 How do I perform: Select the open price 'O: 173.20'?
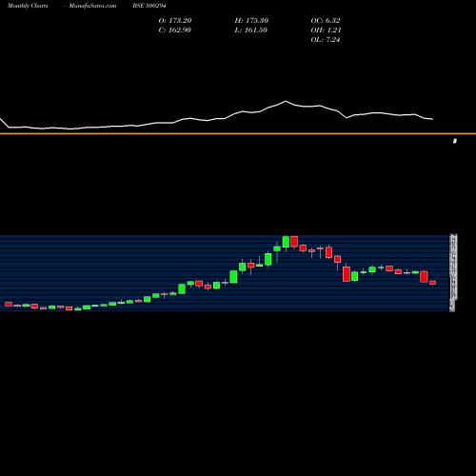point(175,20)
